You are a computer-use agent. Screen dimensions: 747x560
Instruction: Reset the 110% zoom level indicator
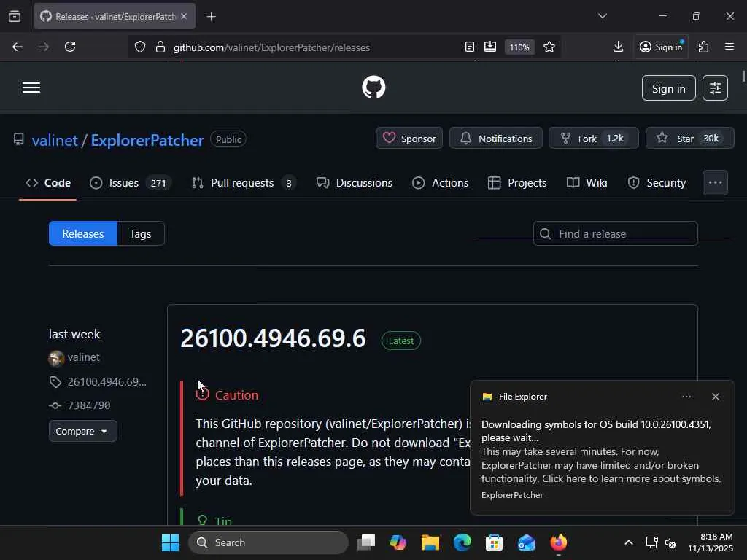coord(519,47)
